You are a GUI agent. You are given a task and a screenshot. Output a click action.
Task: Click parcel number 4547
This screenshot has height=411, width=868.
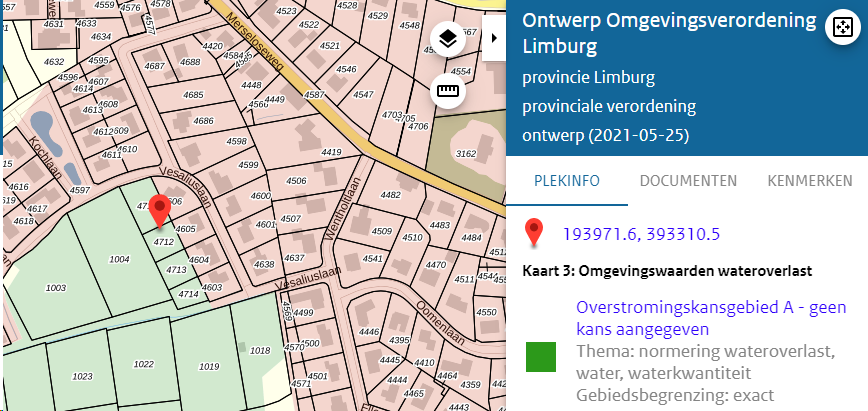(x=363, y=95)
